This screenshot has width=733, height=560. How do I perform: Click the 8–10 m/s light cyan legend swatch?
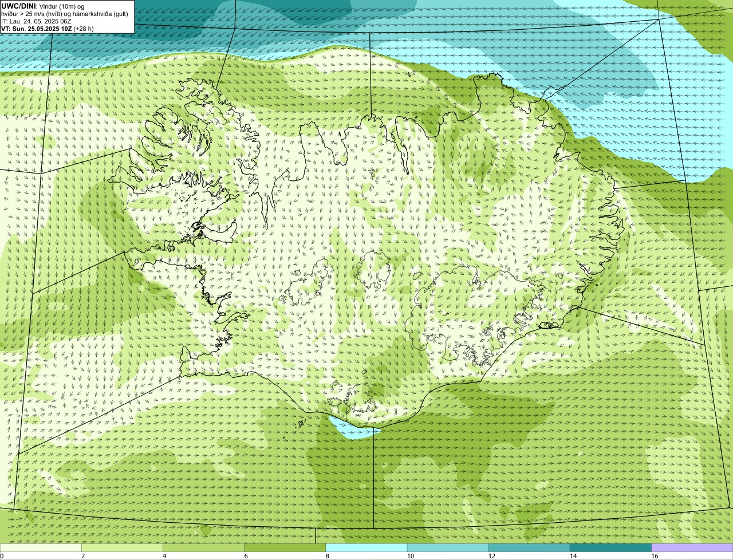tap(366, 548)
